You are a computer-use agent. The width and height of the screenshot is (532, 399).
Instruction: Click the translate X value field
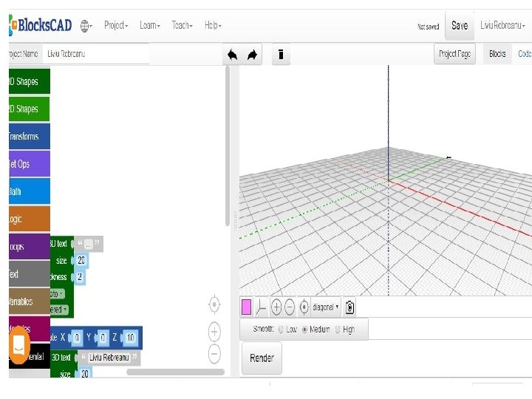(77, 338)
